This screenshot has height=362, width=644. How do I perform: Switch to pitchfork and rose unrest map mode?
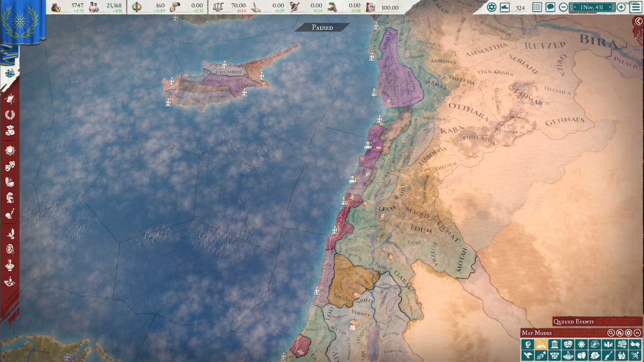(635, 356)
